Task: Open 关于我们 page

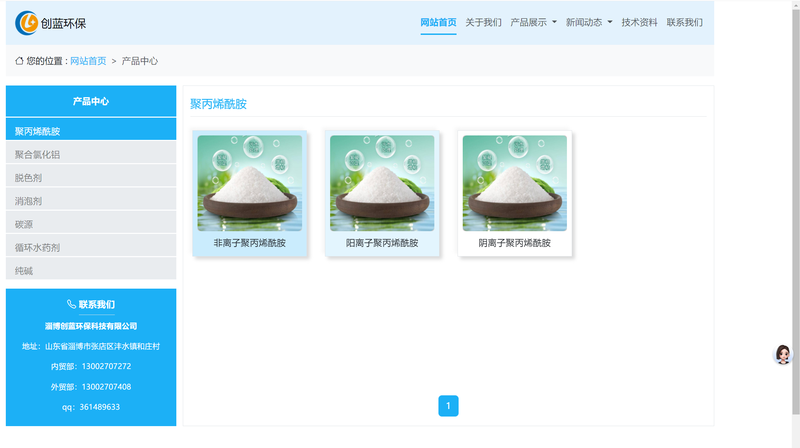Action: click(483, 22)
